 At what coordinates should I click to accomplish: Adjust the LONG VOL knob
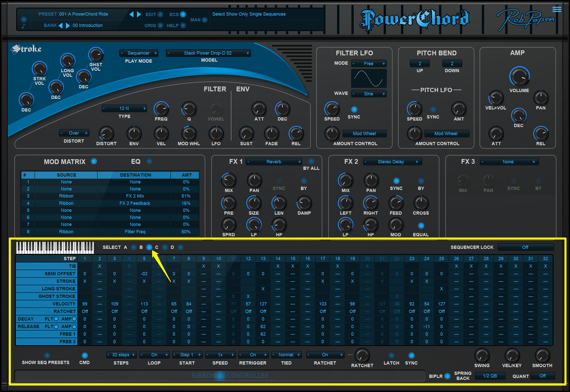67,61
